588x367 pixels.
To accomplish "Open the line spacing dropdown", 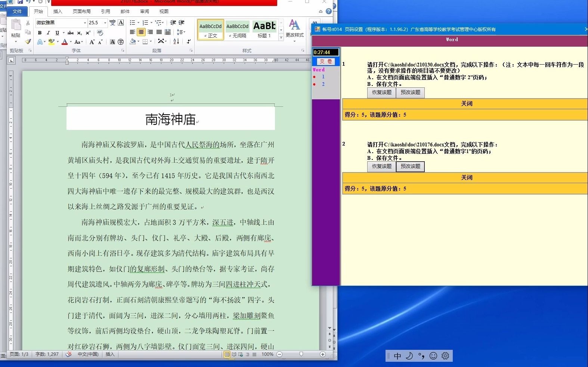I will pyautogui.click(x=181, y=32).
